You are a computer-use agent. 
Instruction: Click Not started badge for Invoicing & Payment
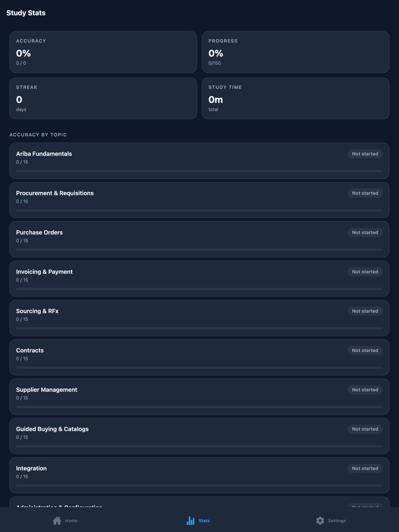(x=365, y=272)
